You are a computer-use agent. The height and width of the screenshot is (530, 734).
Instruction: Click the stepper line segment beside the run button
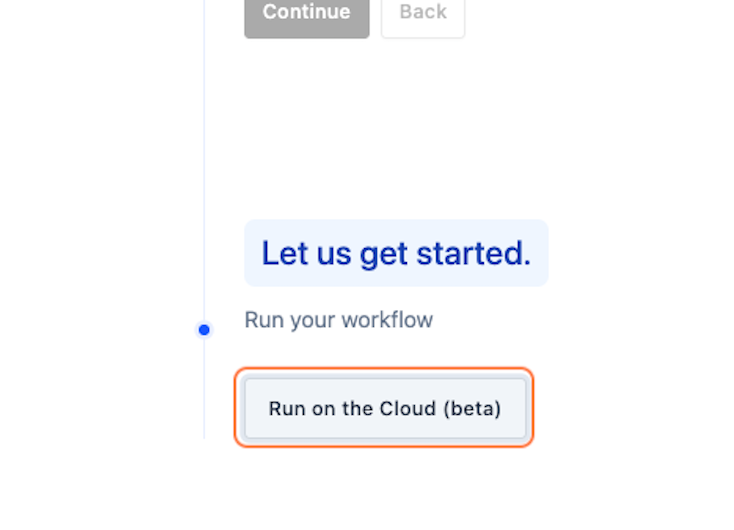pyautogui.click(x=204, y=389)
